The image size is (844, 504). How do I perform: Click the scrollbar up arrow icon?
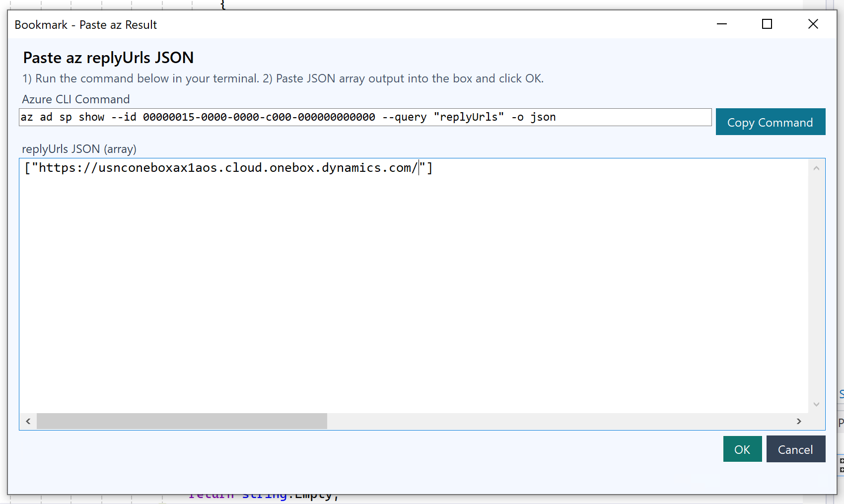[x=816, y=168]
